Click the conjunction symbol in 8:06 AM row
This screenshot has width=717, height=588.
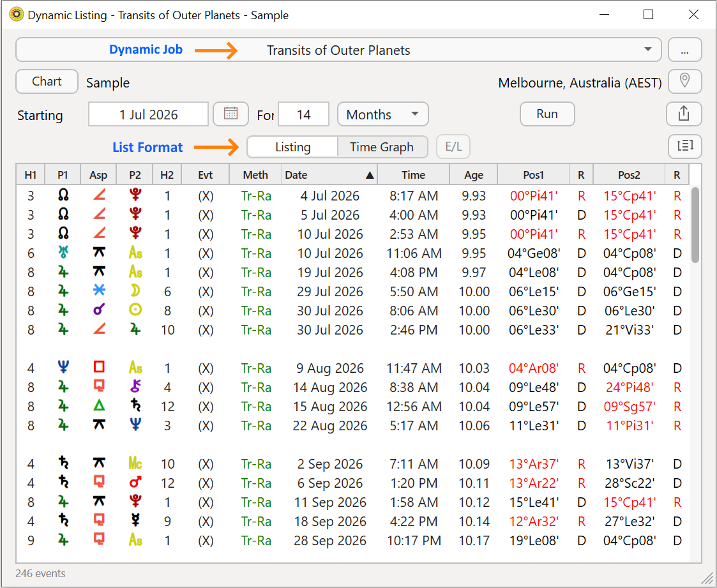click(99, 310)
